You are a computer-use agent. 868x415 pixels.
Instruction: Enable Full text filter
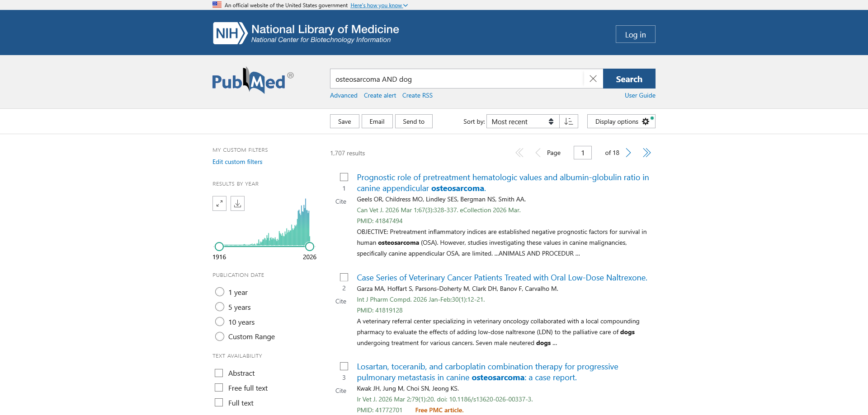(219, 402)
